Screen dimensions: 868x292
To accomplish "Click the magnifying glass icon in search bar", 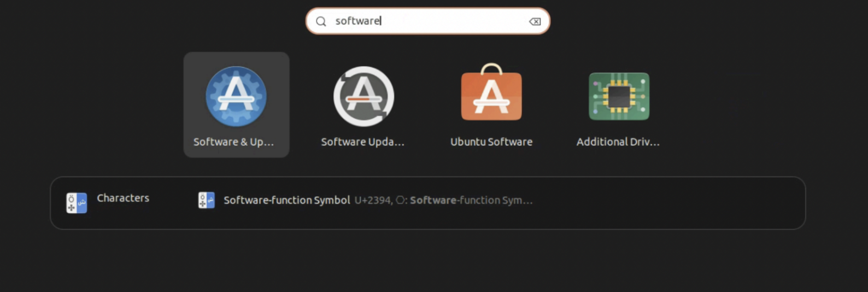I will tap(321, 21).
